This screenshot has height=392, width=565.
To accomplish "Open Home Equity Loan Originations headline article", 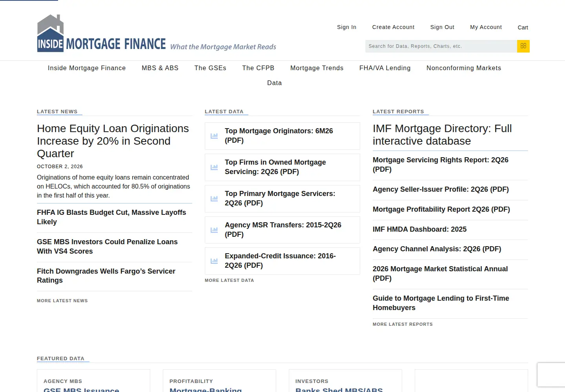I will pos(113,141).
